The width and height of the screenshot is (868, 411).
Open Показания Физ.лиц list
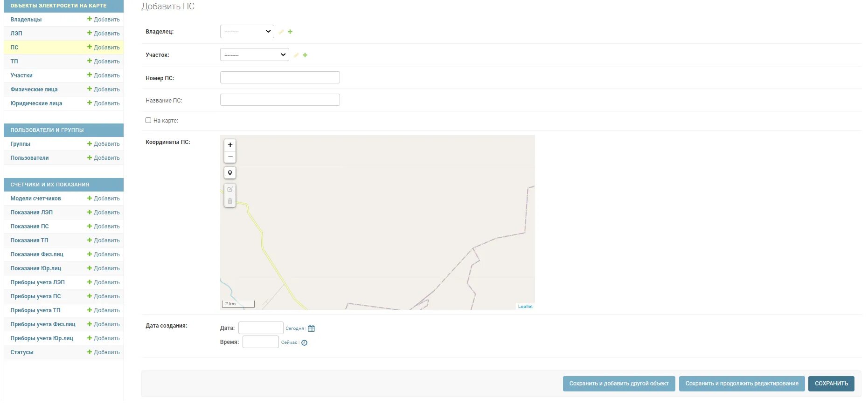(37, 254)
